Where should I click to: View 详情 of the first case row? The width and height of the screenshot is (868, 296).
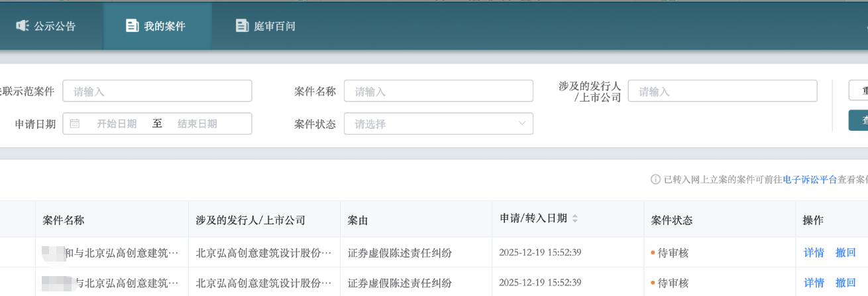coord(814,252)
